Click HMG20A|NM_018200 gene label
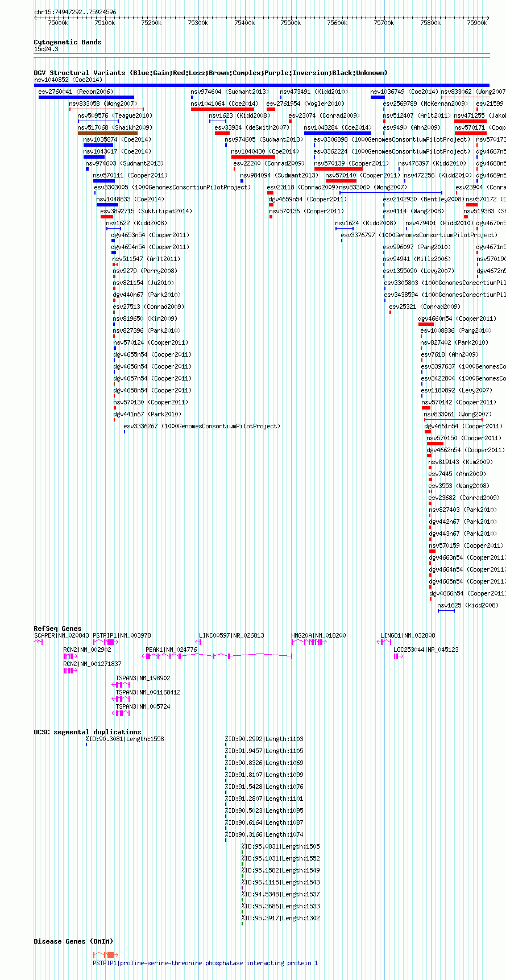 (318, 635)
